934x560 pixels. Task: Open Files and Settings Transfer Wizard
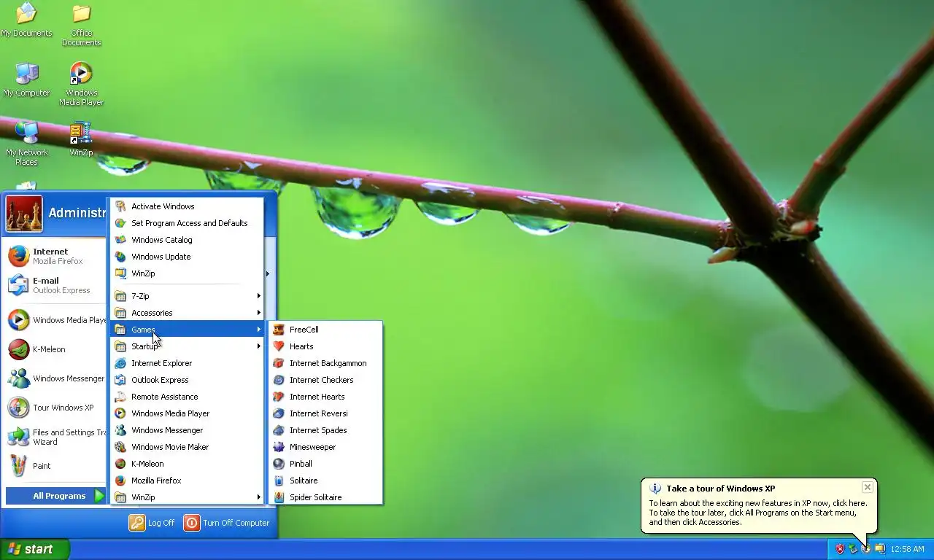pos(55,437)
